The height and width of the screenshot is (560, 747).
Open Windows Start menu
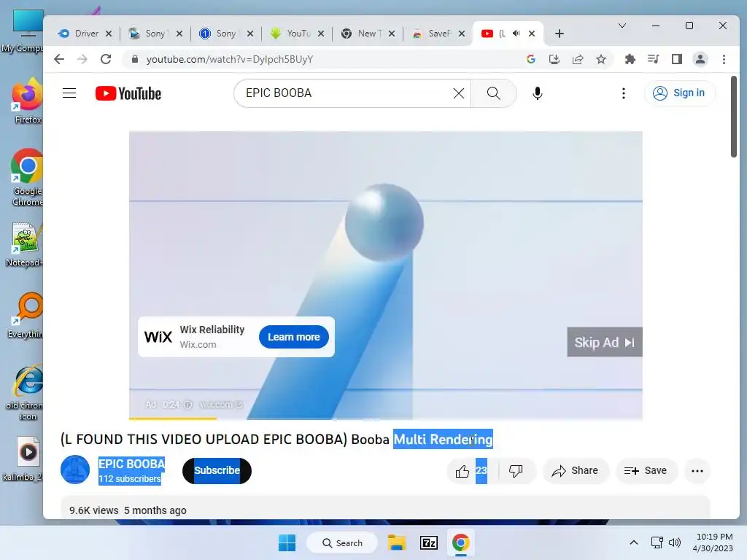(287, 542)
